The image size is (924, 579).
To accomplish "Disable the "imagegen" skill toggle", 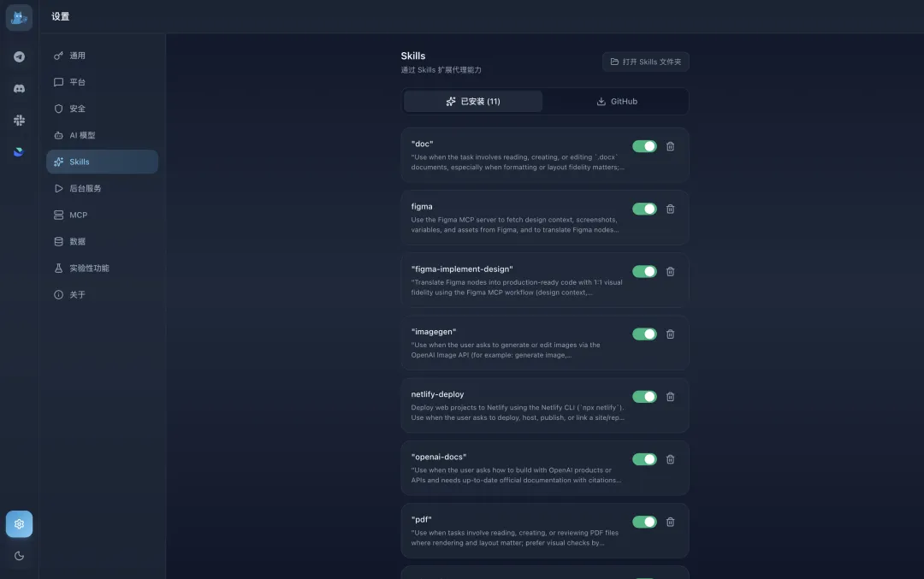I will tap(644, 334).
